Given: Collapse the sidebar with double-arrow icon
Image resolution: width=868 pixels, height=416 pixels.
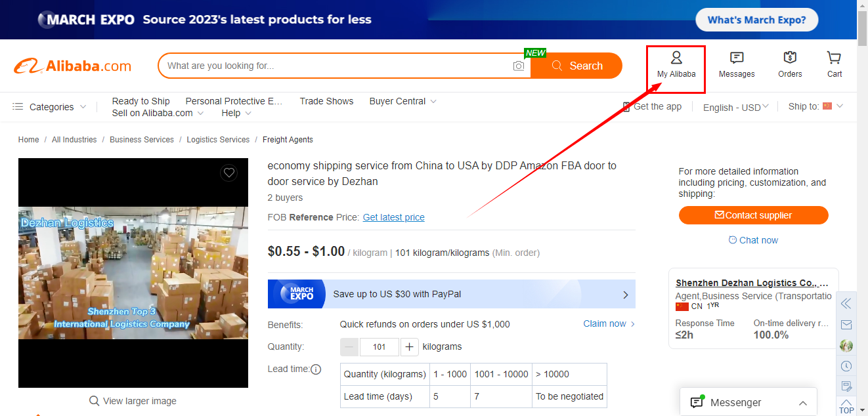Looking at the screenshot, I should 846,303.
